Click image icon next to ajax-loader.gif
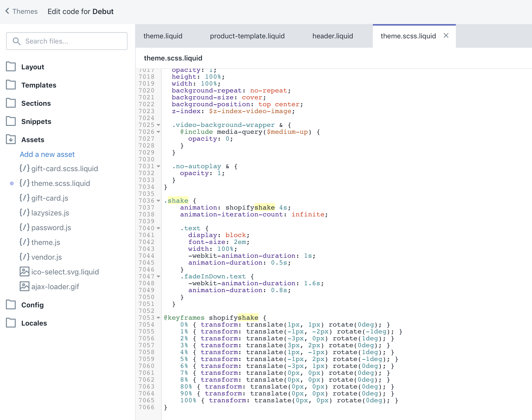Screen dimensions: 532x420 24,286
